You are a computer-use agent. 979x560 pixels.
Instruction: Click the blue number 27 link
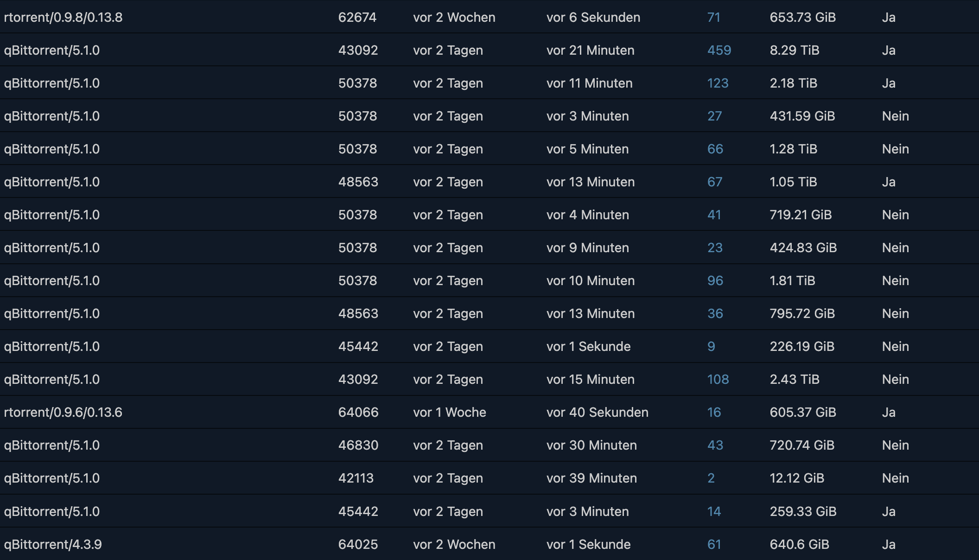pyautogui.click(x=714, y=116)
